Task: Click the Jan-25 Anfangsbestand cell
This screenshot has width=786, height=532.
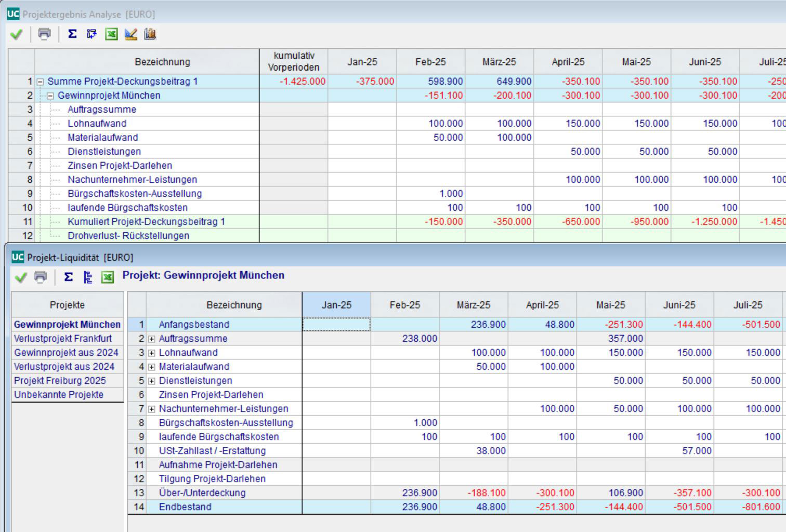Action: tap(336, 325)
